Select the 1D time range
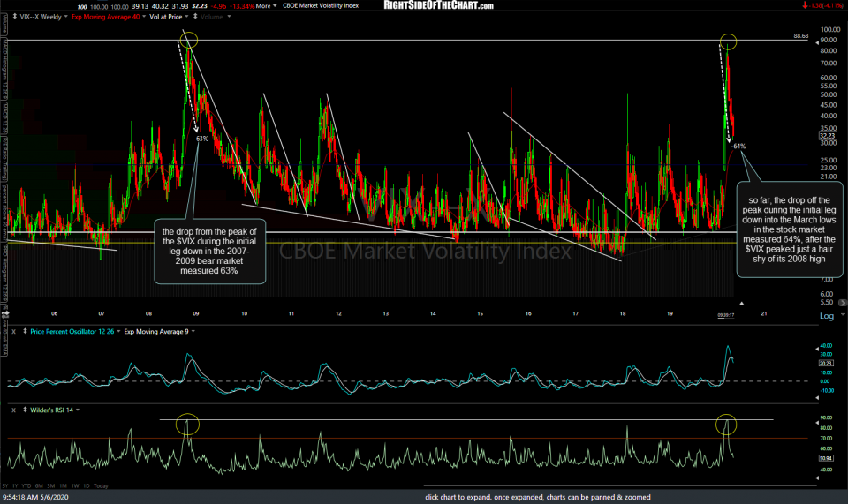This screenshot has height=504, width=848. (x=86, y=485)
